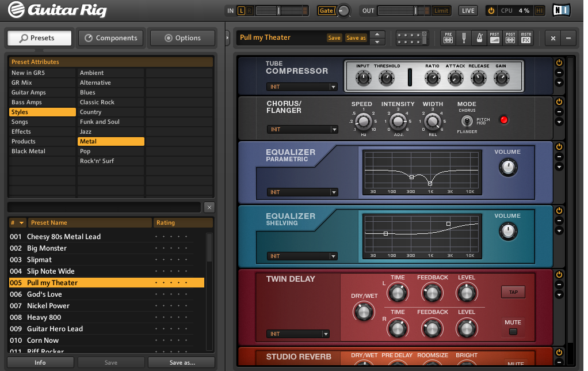Viewport: 588px width, 371px height.
Task: Toggle HI quality mode
Action: (x=539, y=10)
